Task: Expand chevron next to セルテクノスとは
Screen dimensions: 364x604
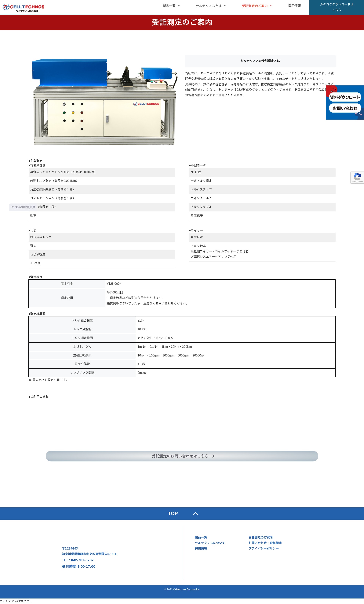Action: click(x=225, y=6)
